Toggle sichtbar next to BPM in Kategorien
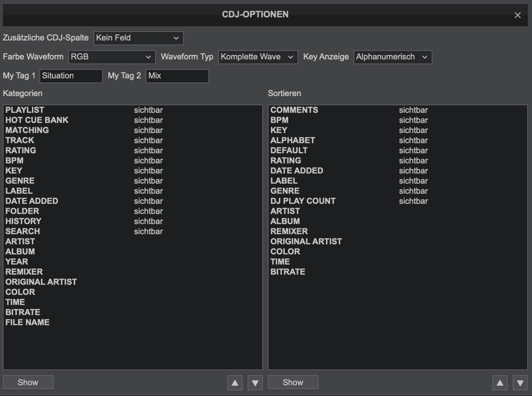The width and height of the screenshot is (532, 396). click(148, 160)
